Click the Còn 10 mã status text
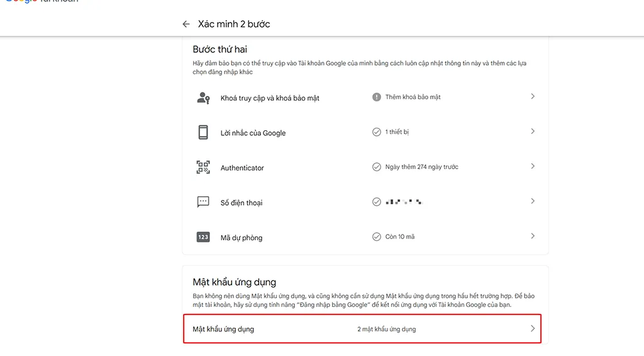Screen dimensions: 644x356 pyautogui.click(x=400, y=236)
